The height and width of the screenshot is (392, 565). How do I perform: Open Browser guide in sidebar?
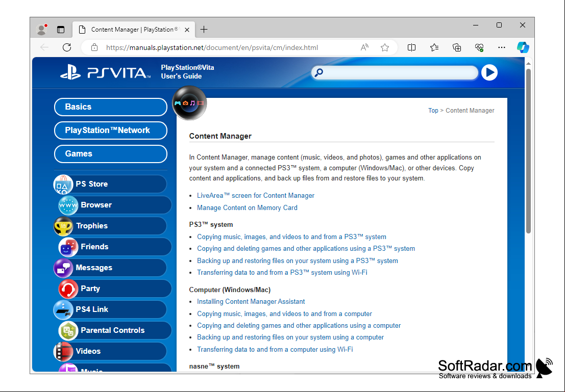115,205
